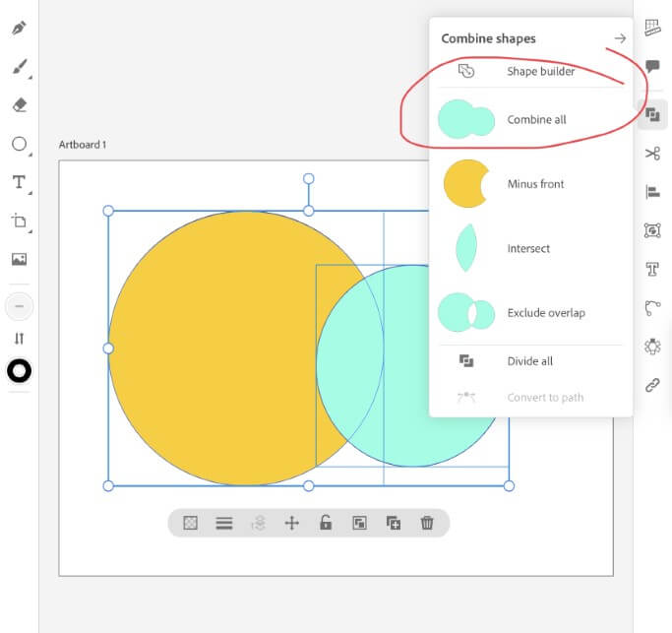672x633 pixels.
Task: Click the Minus front thumbnail
Action: [466, 183]
